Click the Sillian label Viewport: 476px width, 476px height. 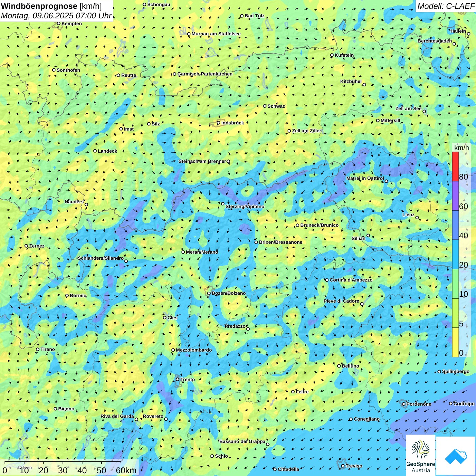click(x=358, y=239)
